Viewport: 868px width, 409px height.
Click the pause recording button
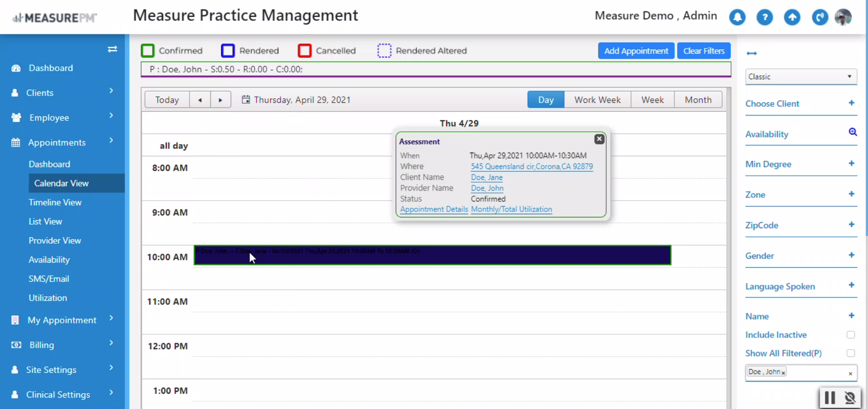pos(830,398)
